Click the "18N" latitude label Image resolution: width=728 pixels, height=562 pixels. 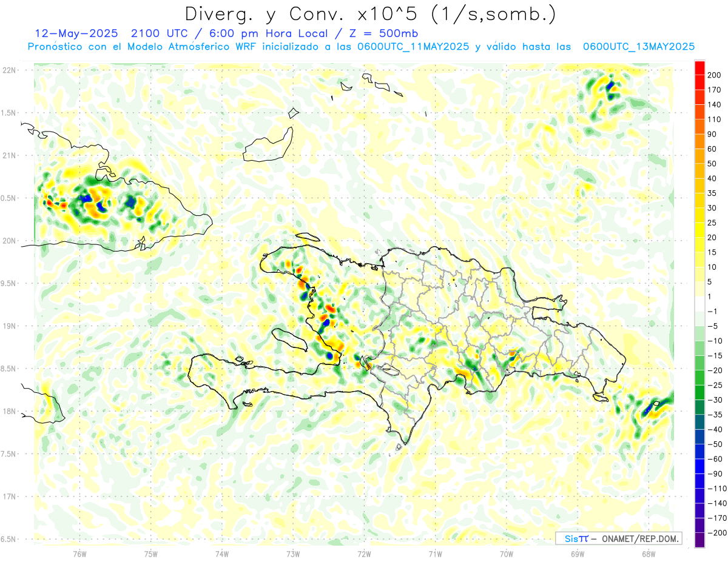(x=10, y=411)
